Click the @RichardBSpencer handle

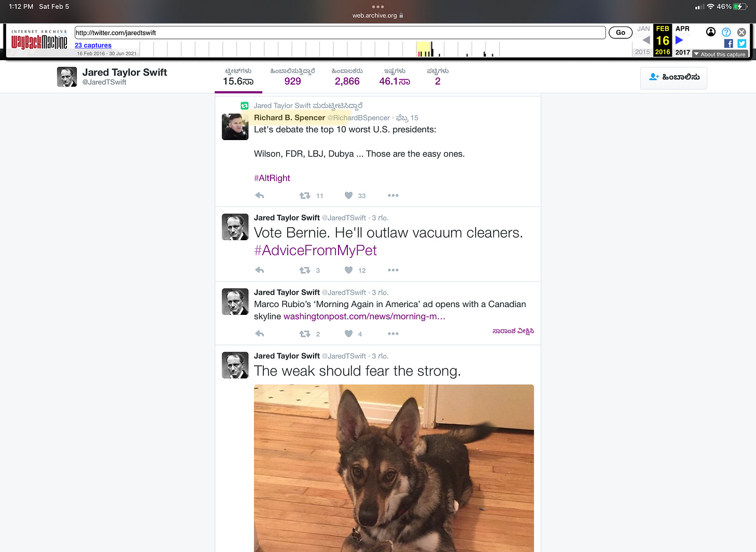pyautogui.click(x=358, y=118)
